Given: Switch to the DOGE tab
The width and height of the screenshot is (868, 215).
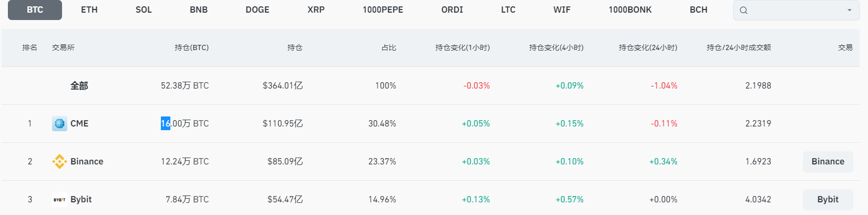Looking at the screenshot, I should [258, 10].
